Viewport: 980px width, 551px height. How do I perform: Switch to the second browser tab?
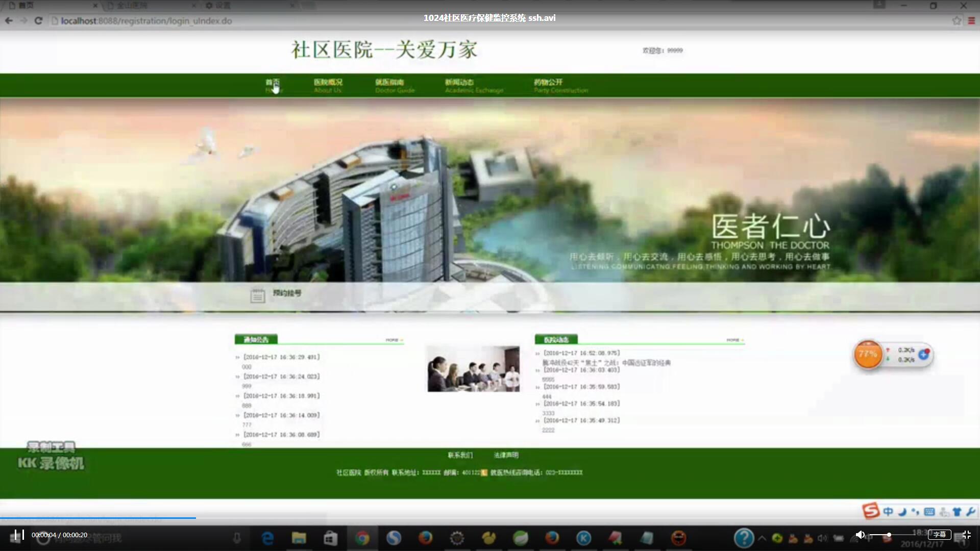151,6
